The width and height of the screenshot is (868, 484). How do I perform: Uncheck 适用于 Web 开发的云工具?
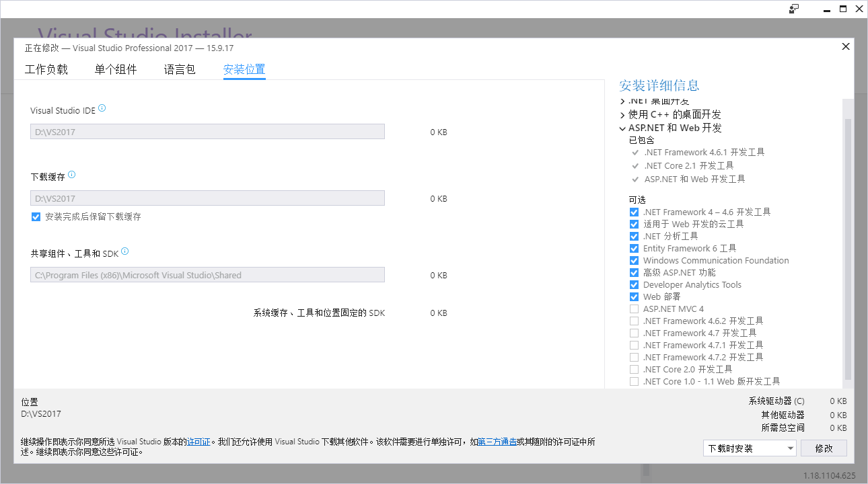634,224
